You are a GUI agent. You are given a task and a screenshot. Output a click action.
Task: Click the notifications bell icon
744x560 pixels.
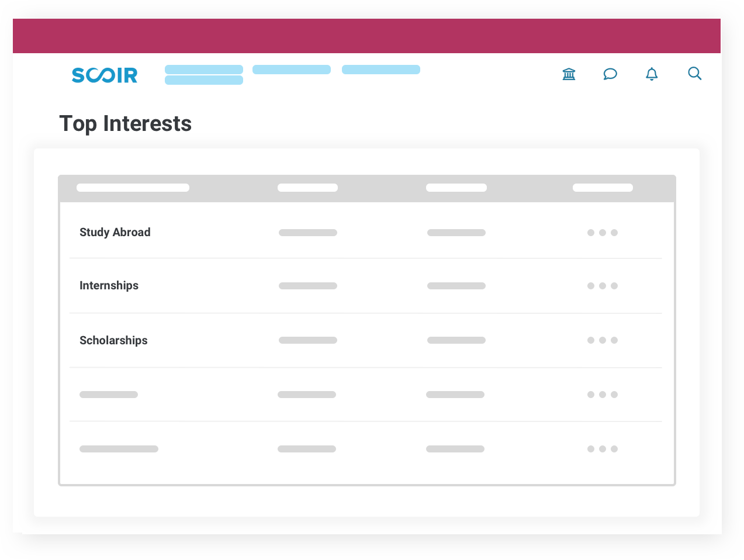click(x=652, y=74)
